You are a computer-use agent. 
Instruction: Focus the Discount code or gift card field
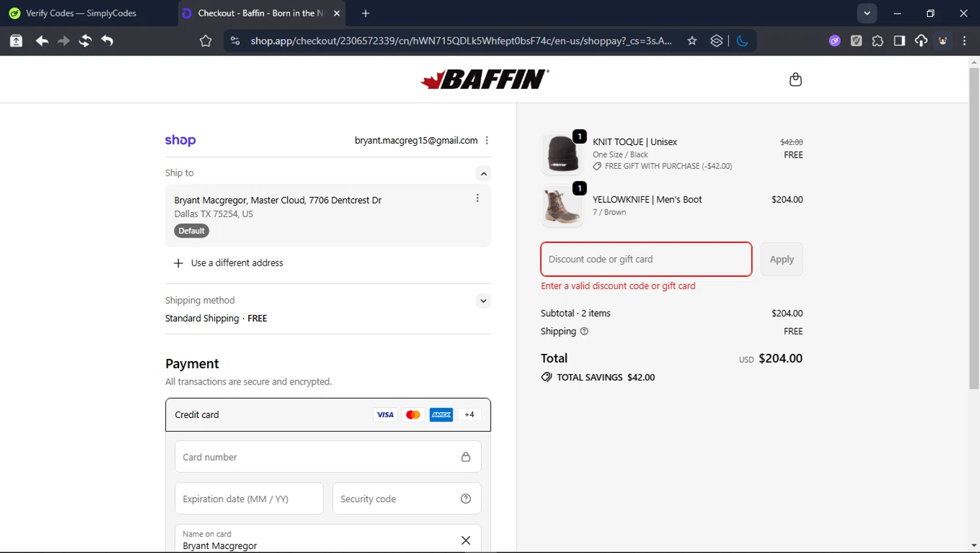pos(646,259)
